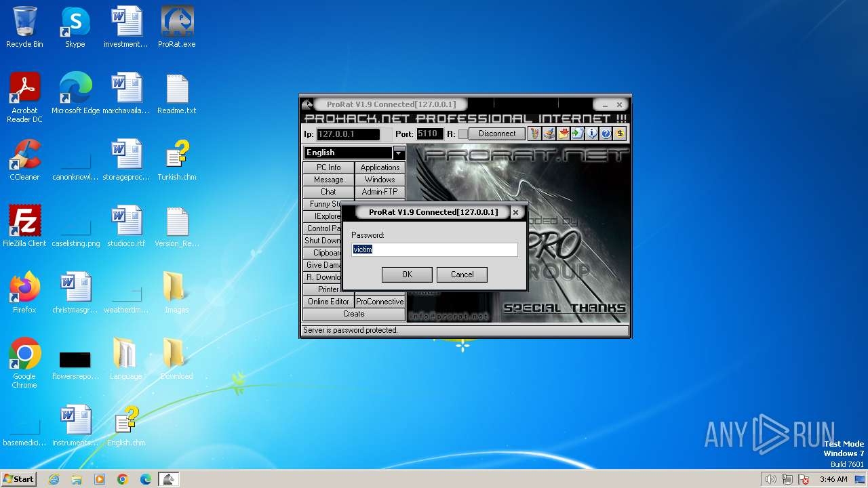Open Internet Explorer from the taskbar

(54, 479)
